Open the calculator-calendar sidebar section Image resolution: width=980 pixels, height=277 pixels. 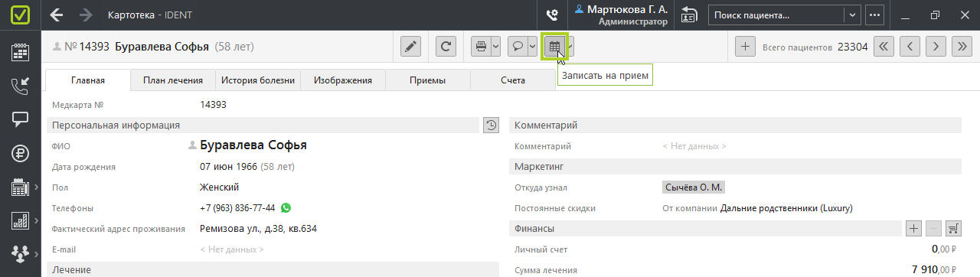tap(21, 187)
